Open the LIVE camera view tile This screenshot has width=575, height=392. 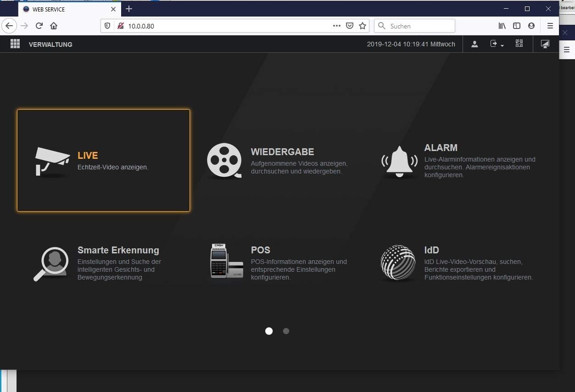pos(103,160)
